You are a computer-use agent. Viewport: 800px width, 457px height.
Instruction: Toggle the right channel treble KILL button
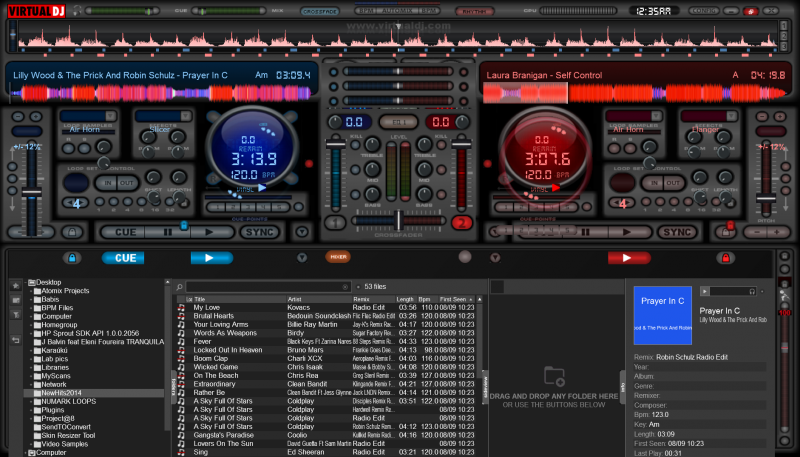[x=441, y=145]
